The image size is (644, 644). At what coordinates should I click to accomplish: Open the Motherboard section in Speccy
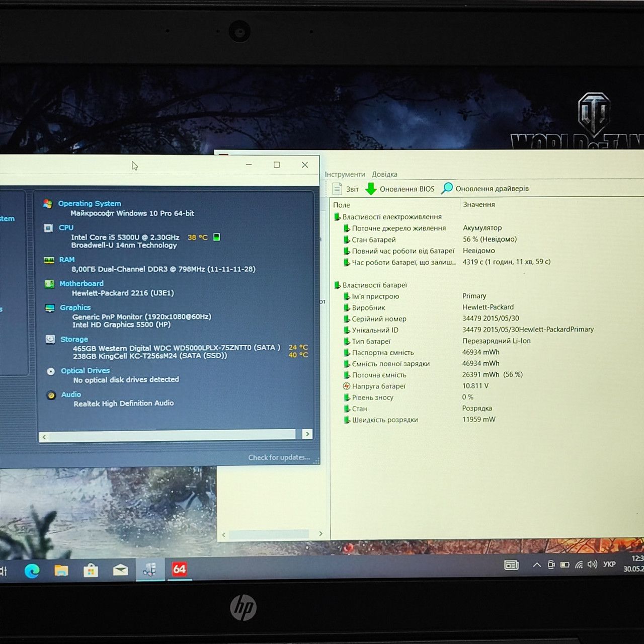click(82, 284)
